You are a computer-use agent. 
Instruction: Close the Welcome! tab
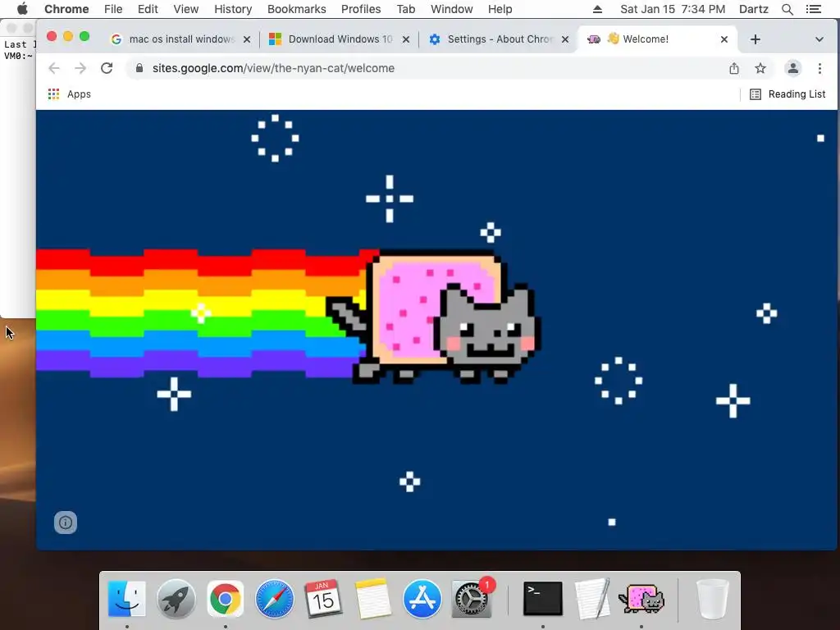click(x=724, y=39)
